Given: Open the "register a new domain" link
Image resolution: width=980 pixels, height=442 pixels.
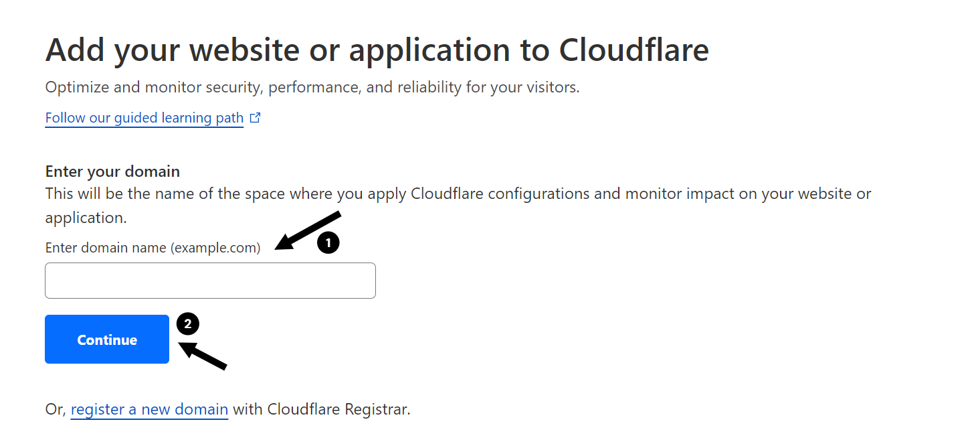Looking at the screenshot, I should click(x=149, y=409).
